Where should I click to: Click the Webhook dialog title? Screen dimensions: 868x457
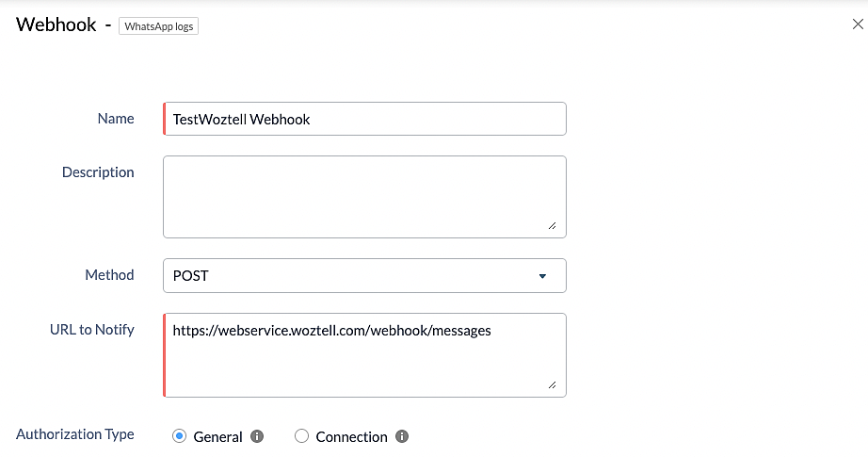click(56, 24)
